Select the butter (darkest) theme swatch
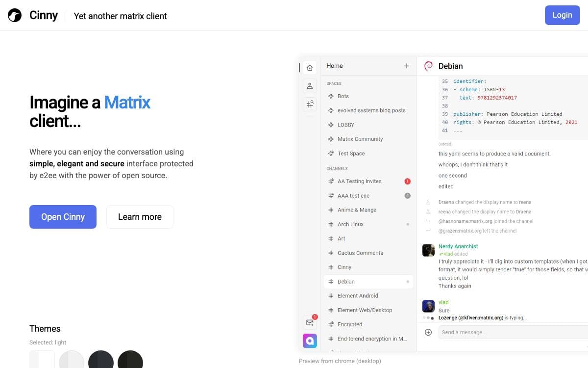The width and height of the screenshot is (588, 368). (x=130, y=359)
